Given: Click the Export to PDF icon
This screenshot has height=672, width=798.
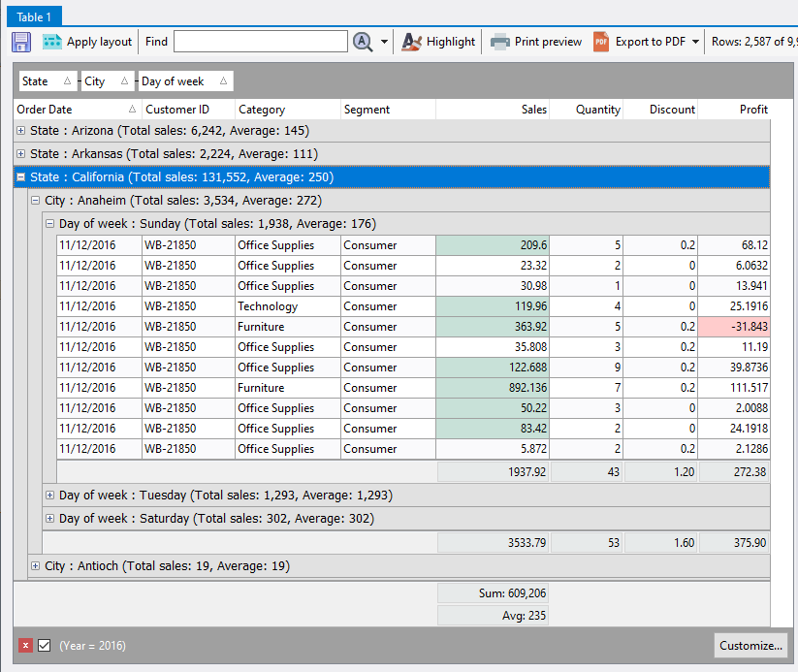Looking at the screenshot, I should pyautogui.click(x=601, y=42).
